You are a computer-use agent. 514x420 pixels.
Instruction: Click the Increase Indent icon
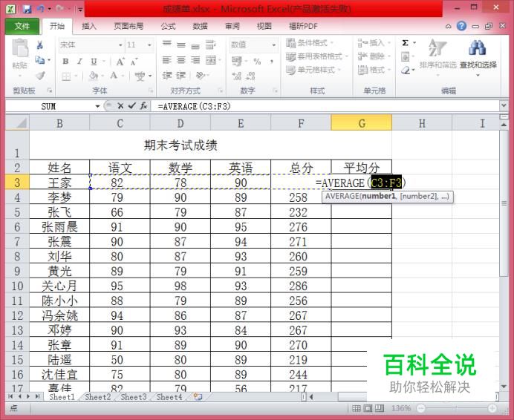coord(181,76)
